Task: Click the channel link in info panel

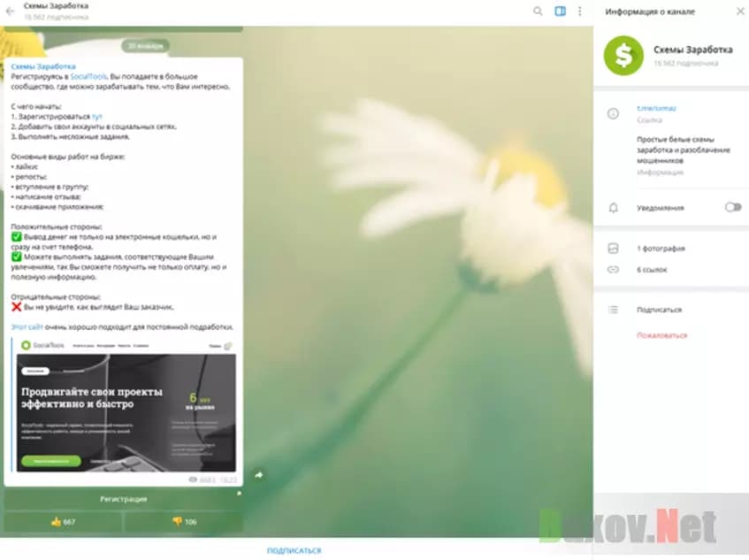Action: click(656, 108)
